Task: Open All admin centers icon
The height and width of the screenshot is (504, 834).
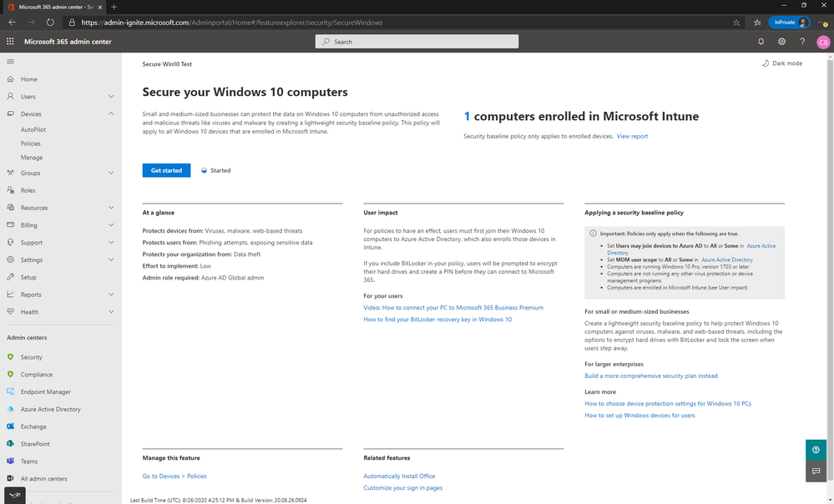Action: pyautogui.click(x=10, y=478)
